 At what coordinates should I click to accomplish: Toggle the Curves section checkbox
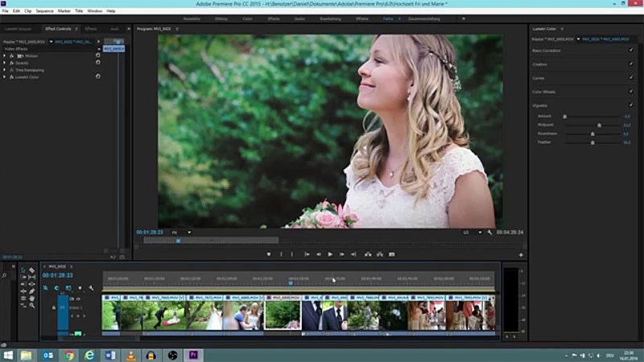631,77
